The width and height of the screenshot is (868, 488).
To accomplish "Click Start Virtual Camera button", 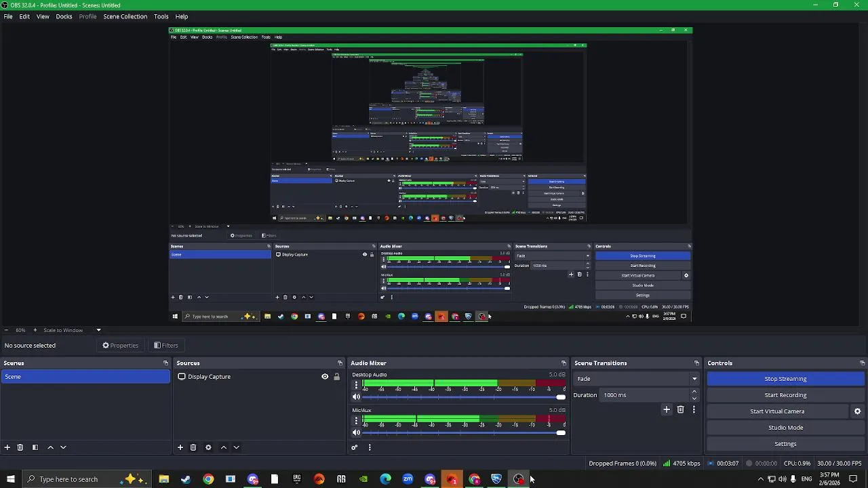I will 777,411.
